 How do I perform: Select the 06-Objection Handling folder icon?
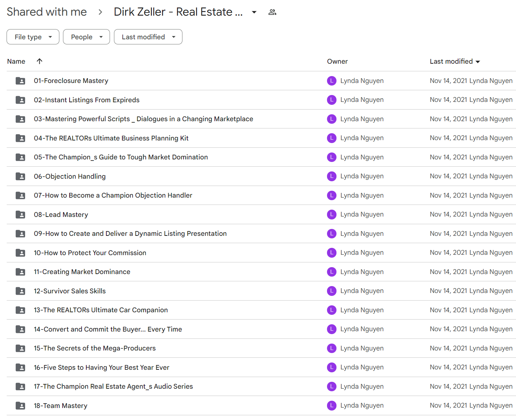click(20, 176)
